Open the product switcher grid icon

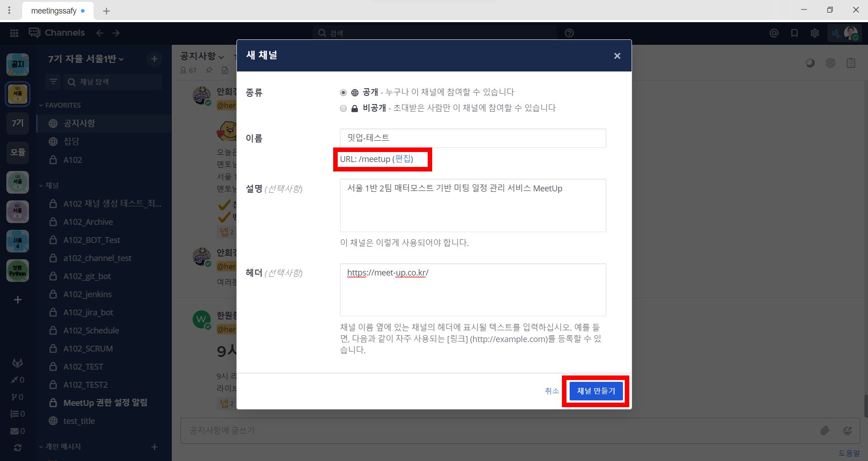[x=14, y=33]
